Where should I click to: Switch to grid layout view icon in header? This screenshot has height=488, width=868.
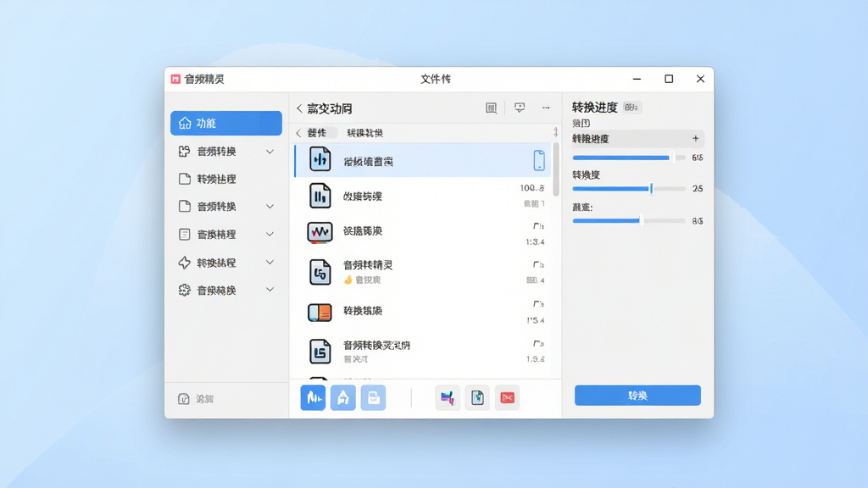point(491,108)
